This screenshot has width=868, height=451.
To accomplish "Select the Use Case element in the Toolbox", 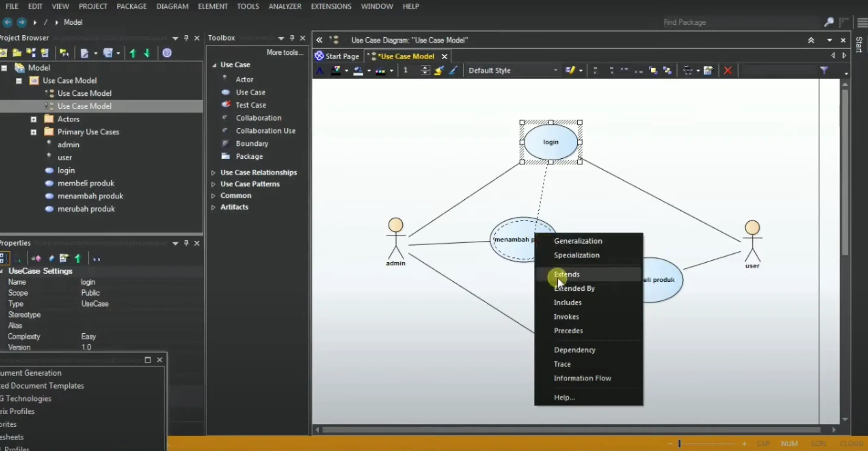I will pyautogui.click(x=251, y=92).
